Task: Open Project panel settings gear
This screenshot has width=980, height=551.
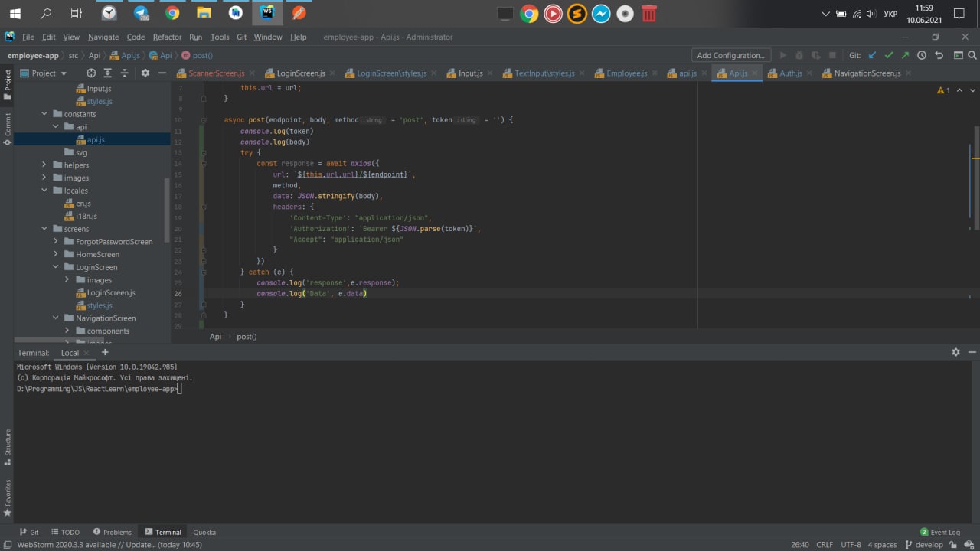Action: [x=145, y=73]
